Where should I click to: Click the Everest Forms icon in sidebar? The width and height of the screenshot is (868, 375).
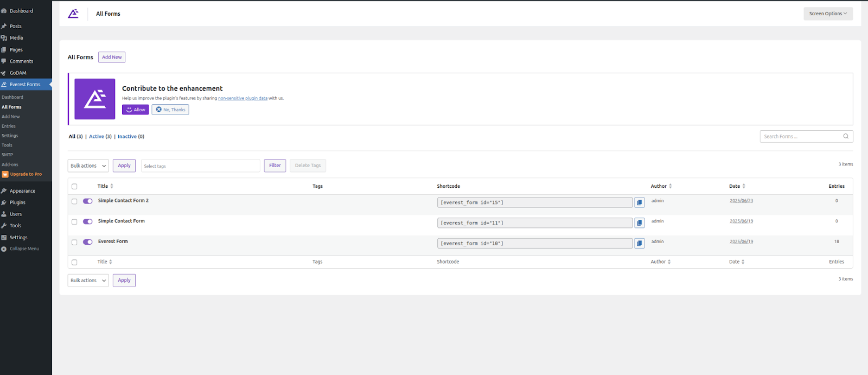(x=4, y=85)
